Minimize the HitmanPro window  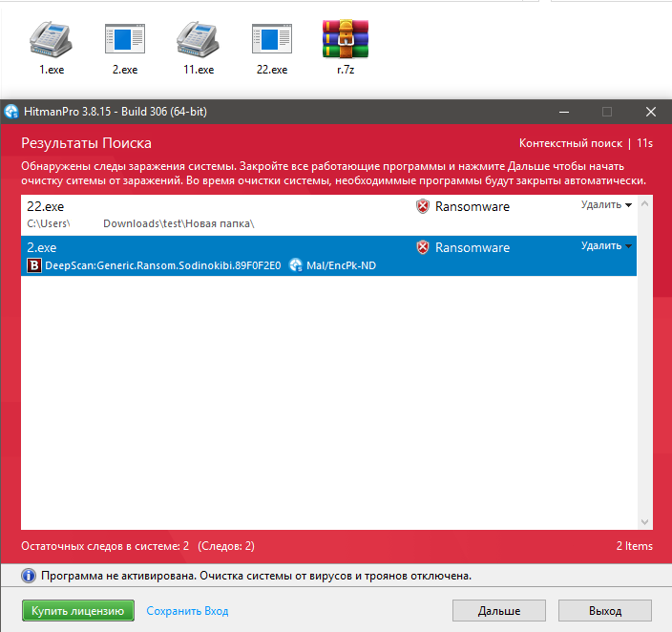point(564,112)
